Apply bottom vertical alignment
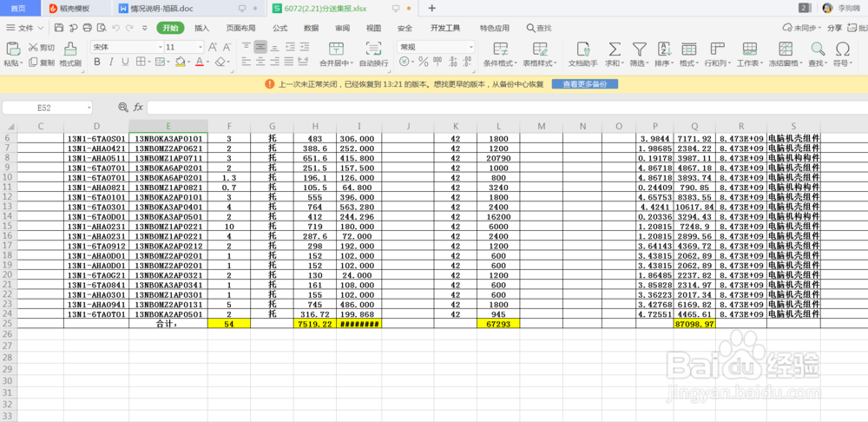This screenshot has height=422, width=868. click(275, 47)
